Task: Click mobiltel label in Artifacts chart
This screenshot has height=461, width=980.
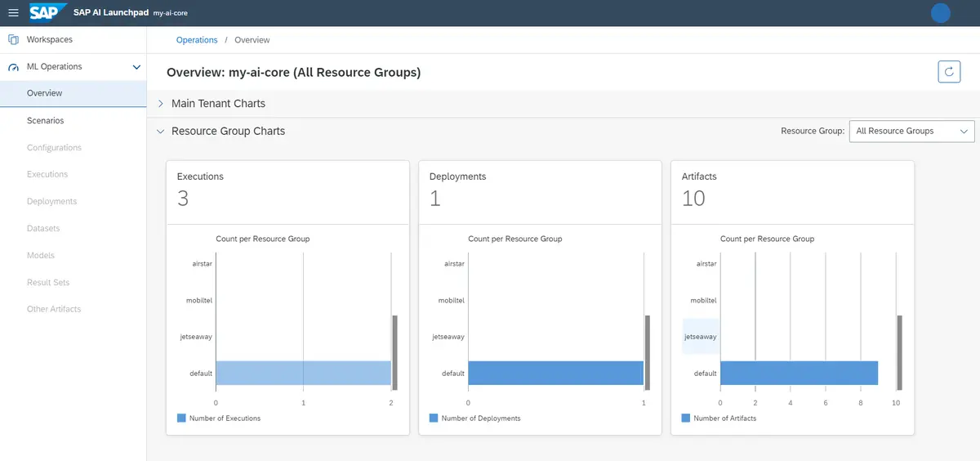Action: (703, 301)
